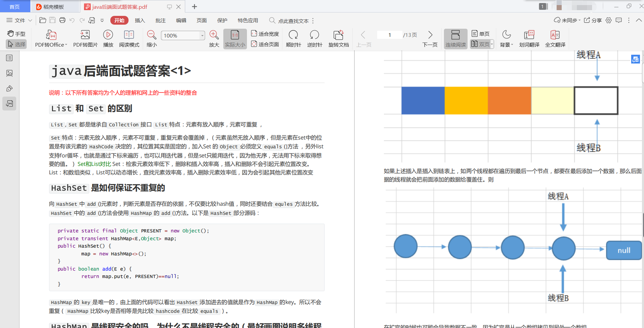The image size is (644, 328).
Task: Open the zoom percentage dropdown
Action: (x=202, y=35)
